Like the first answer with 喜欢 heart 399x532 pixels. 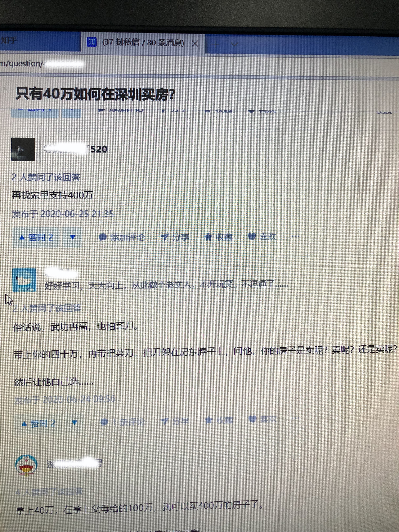(262, 236)
